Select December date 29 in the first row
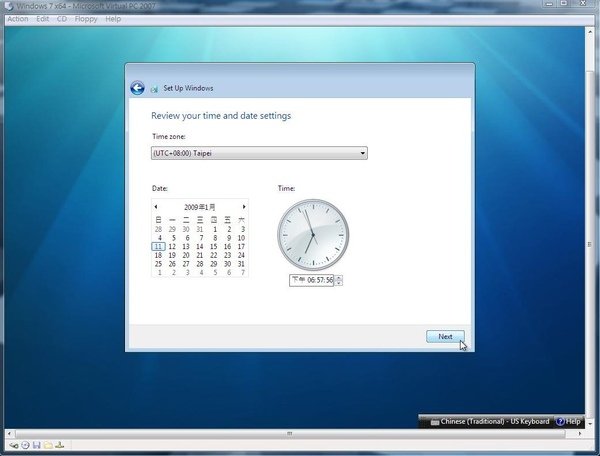 172,229
